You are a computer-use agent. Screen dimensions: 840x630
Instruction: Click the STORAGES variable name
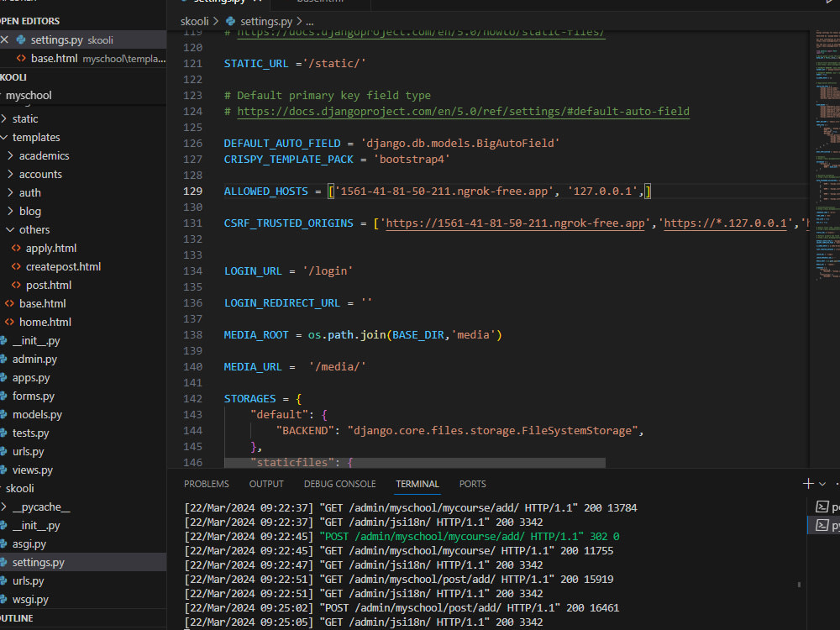[249, 399]
